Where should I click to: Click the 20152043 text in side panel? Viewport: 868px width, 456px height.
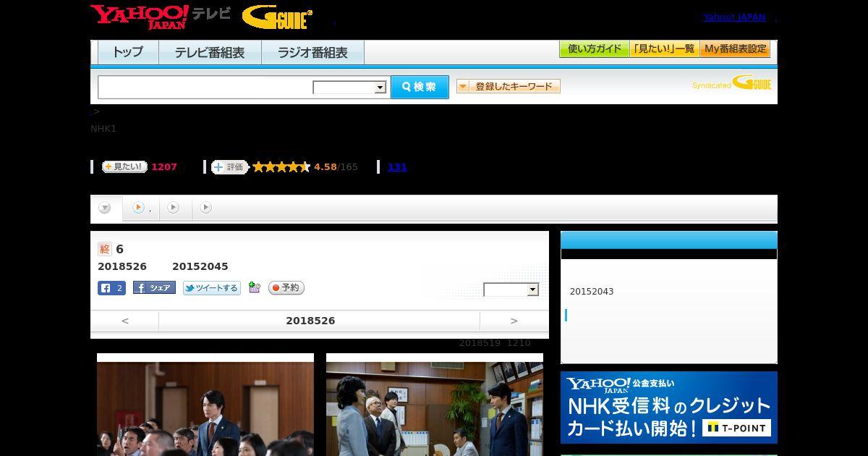click(592, 292)
